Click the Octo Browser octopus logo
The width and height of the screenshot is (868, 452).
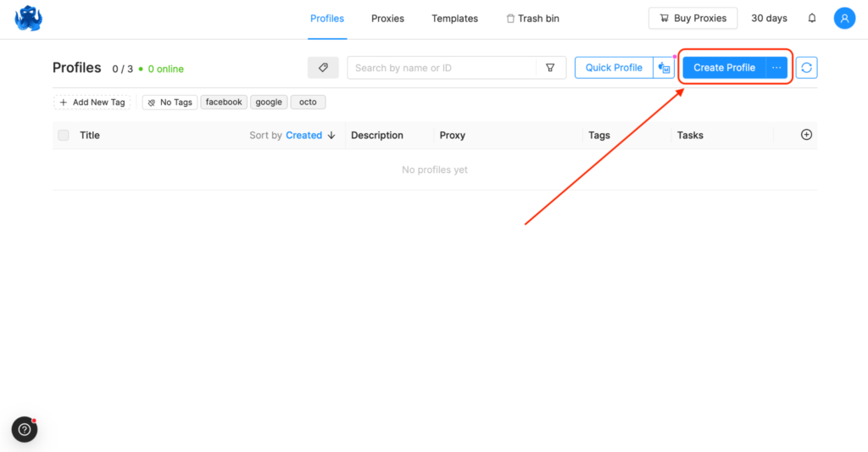[28, 18]
